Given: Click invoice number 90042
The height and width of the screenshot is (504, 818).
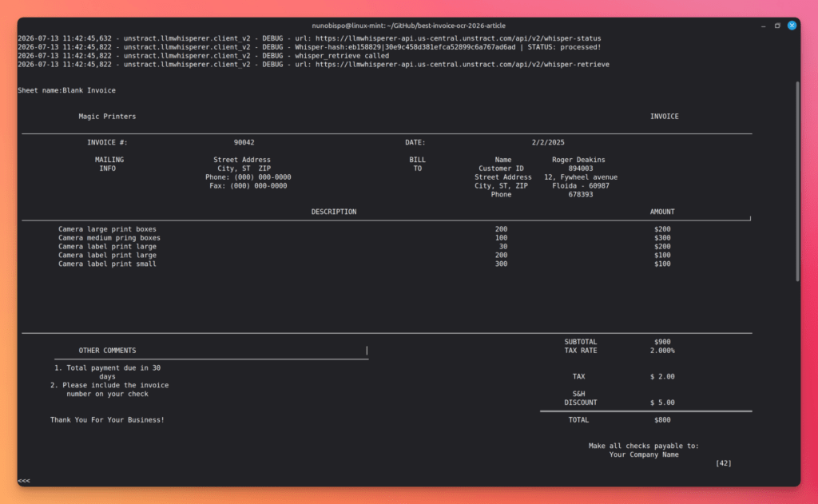Looking at the screenshot, I should tap(244, 142).
